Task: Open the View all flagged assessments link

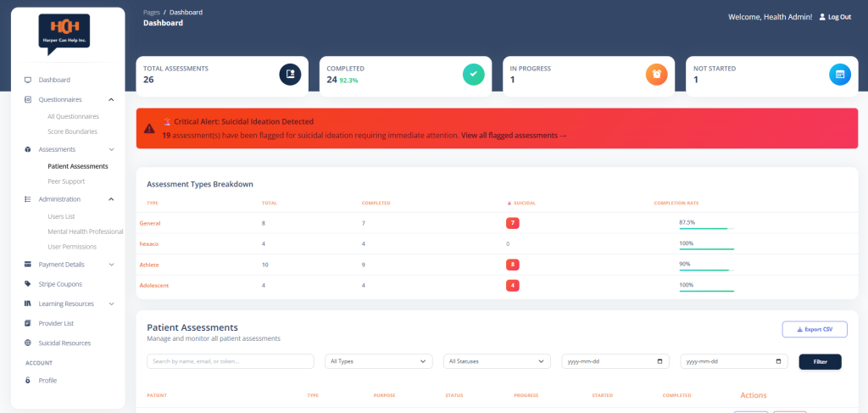Action: tap(514, 136)
